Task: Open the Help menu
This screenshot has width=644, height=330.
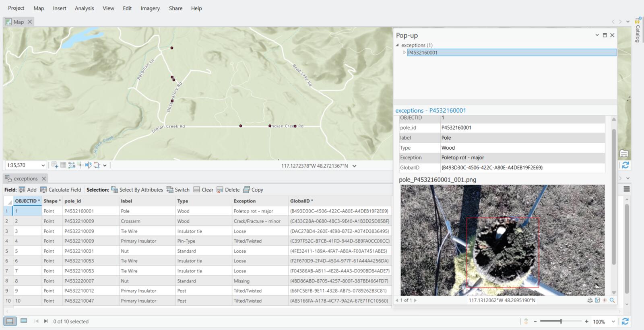Action: (196, 8)
